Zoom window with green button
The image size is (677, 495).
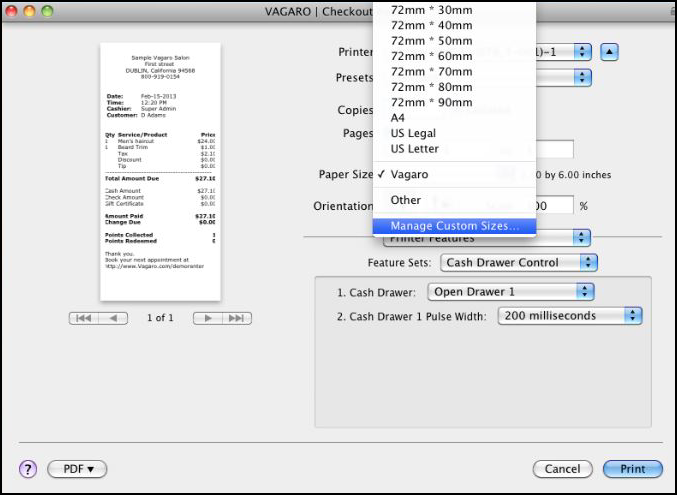[x=47, y=11]
